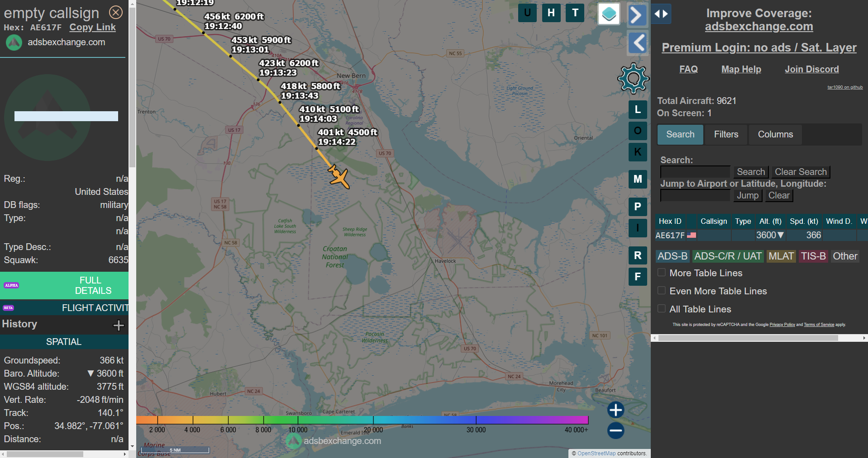
Task: Open the reCAPTCHA Privacy Policy link
Action: tap(782, 325)
